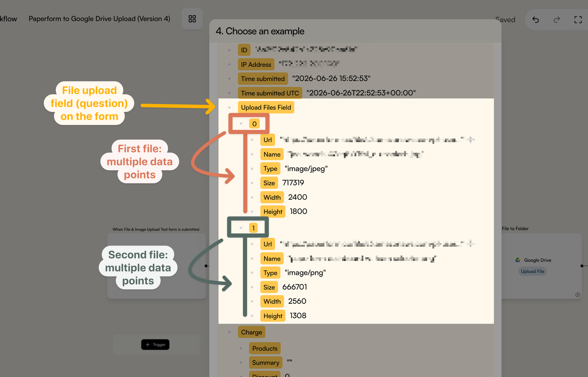
Task: Click the target icon on Google Drive node
Action: click(x=577, y=295)
